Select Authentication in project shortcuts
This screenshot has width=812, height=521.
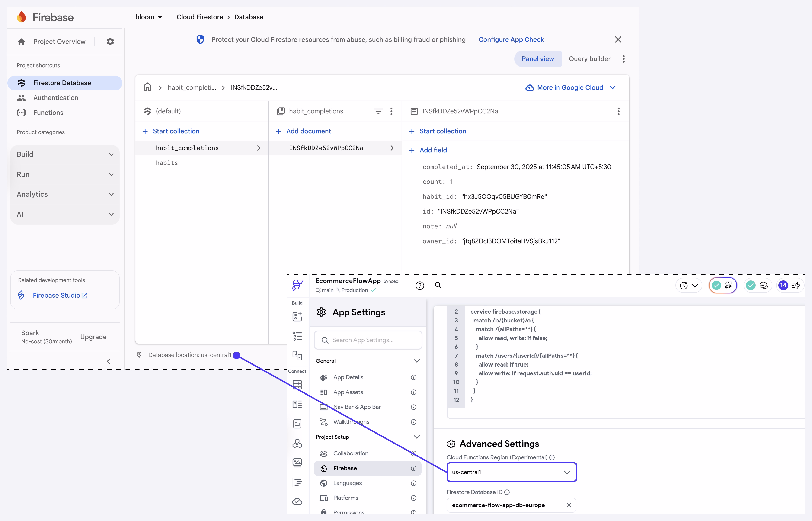[56, 98]
